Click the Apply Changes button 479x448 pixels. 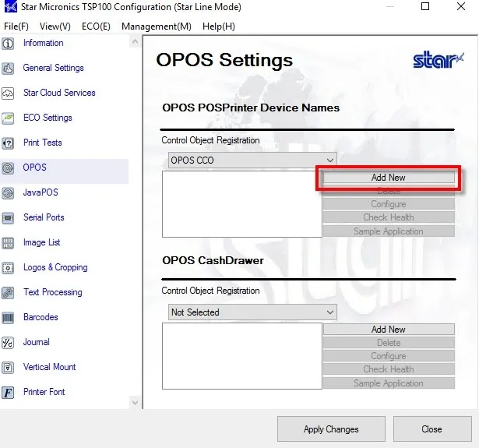pos(331,429)
